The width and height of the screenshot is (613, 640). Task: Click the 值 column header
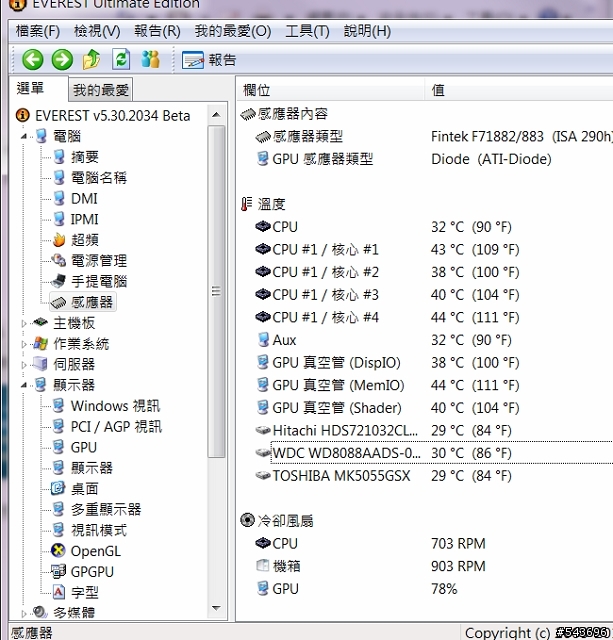[x=519, y=90]
